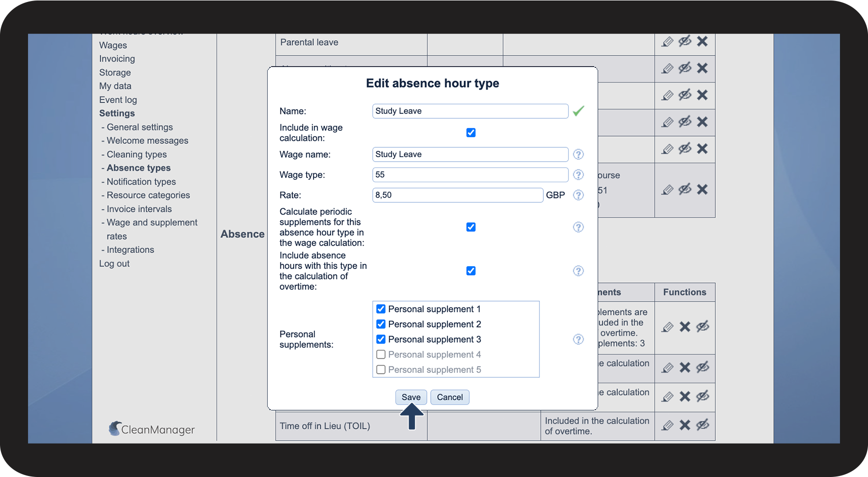
Task: Open My data in the sidebar
Action: (x=115, y=86)
